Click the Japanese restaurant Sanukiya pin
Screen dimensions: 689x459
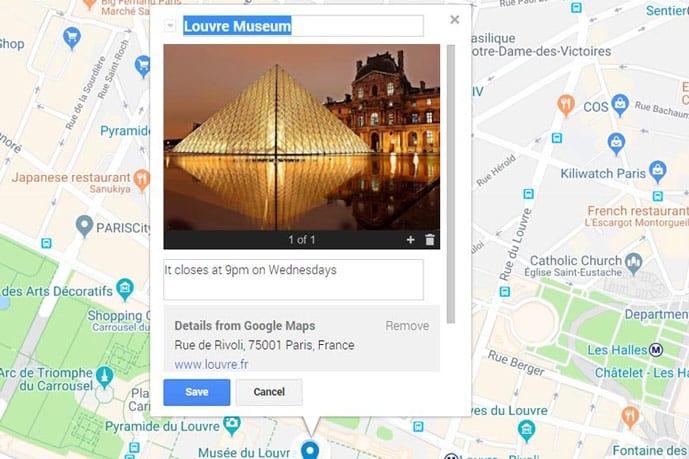click(142, 180)
